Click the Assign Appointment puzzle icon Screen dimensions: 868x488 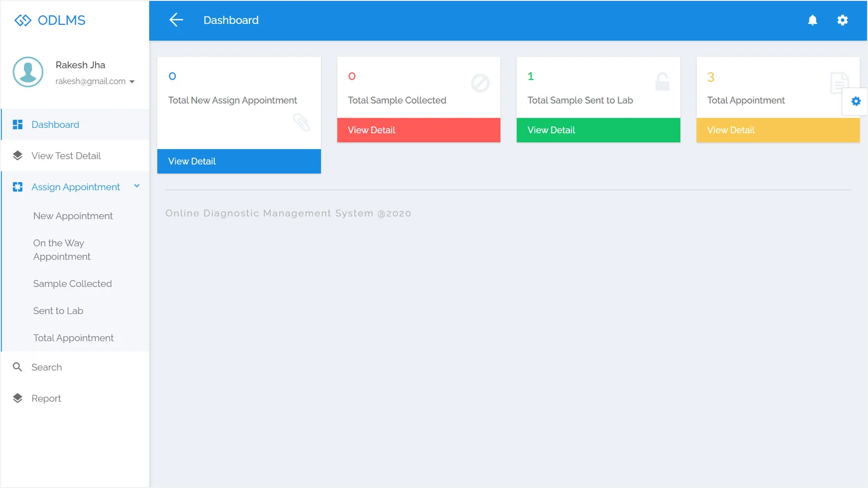click(17, 187)
